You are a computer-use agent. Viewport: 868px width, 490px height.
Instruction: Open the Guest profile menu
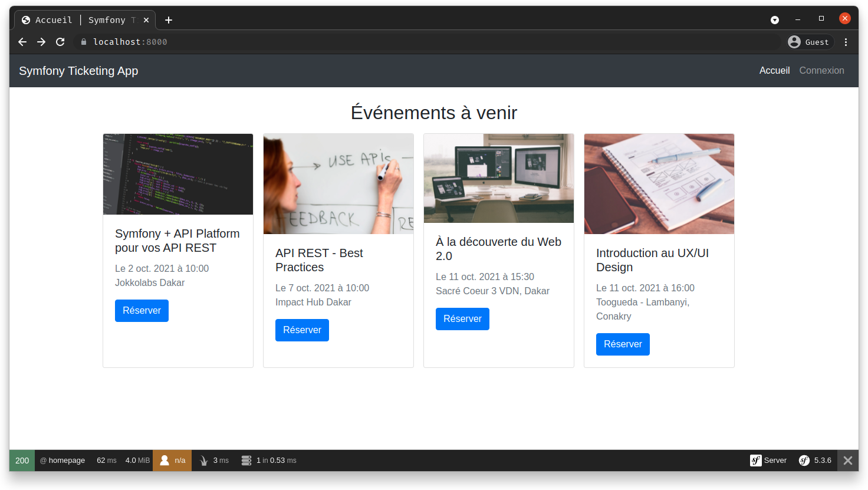coord(810,42)
